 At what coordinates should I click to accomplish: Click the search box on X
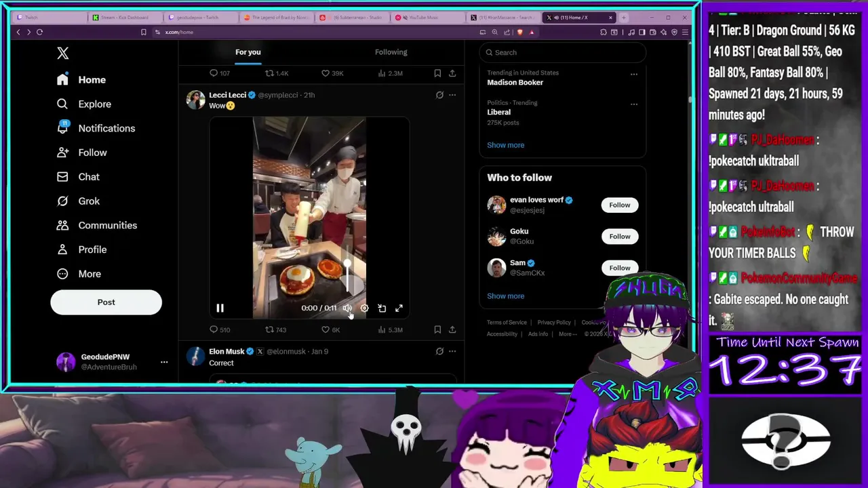(562, 52)
